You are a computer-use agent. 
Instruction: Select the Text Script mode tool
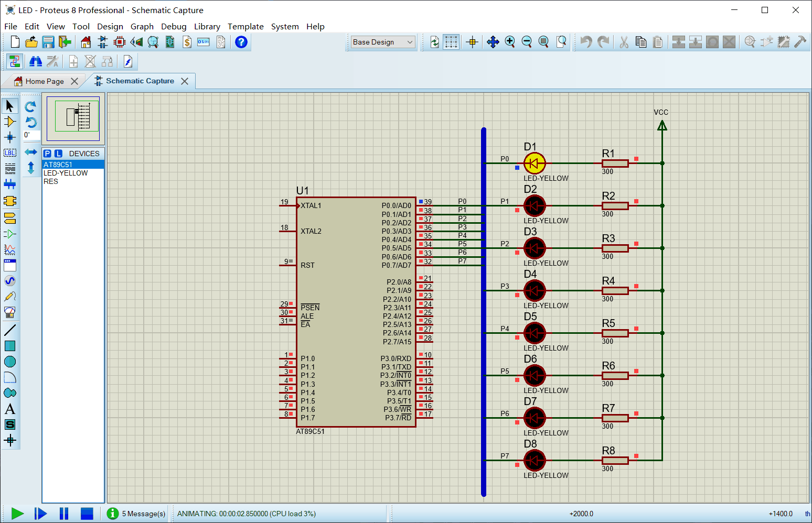[x=9, y=169]
